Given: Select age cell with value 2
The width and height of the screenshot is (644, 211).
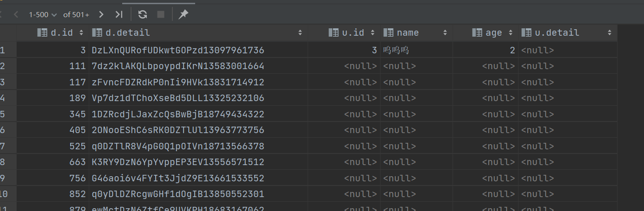Looking at the screenshot, I should coord(486,50).
